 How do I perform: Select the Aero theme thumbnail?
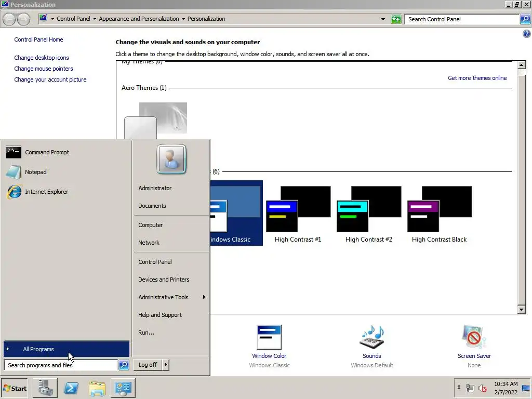pyautogui.click(x=156, y=121)
